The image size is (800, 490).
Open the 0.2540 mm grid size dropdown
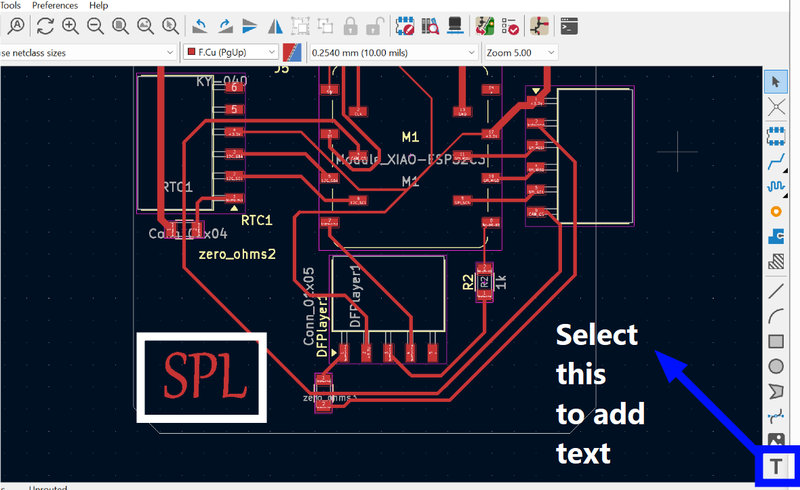[393, 53]
